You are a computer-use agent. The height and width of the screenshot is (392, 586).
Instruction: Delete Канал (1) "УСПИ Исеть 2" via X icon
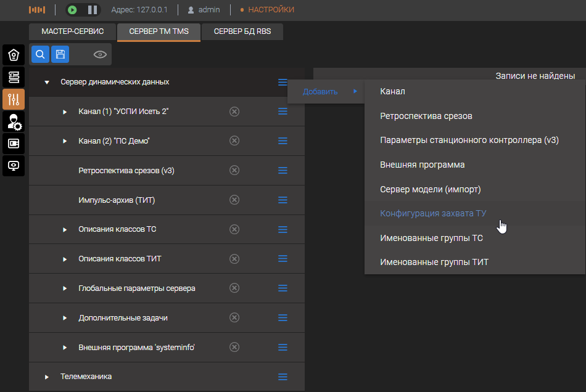pos(234,112)
